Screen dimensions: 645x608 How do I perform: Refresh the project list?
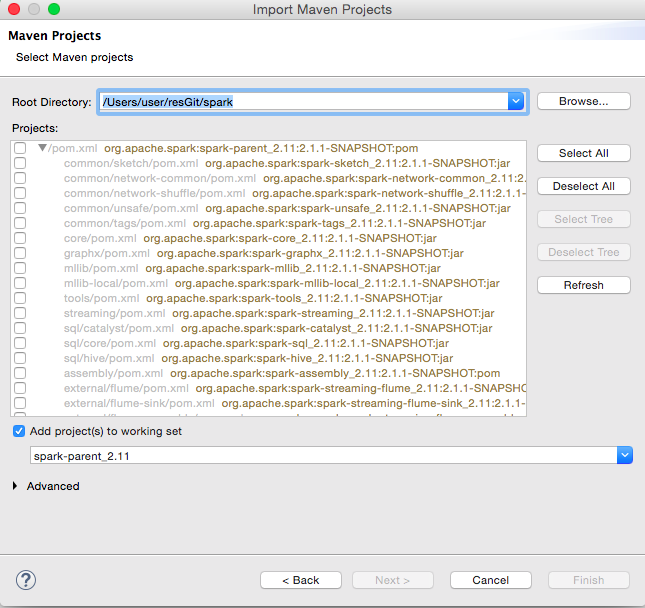point(584,285)
